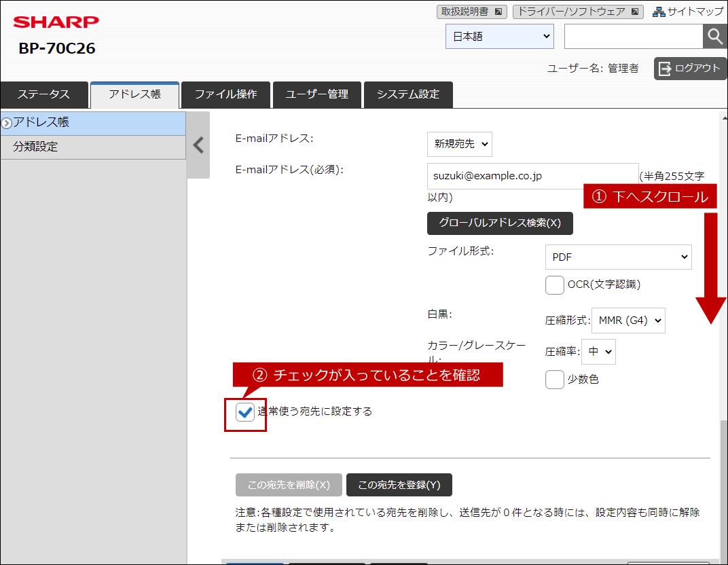Switch to the アドレス帳 tab
728x565 pixels.
pyautogui.click(x=134, y=94)
